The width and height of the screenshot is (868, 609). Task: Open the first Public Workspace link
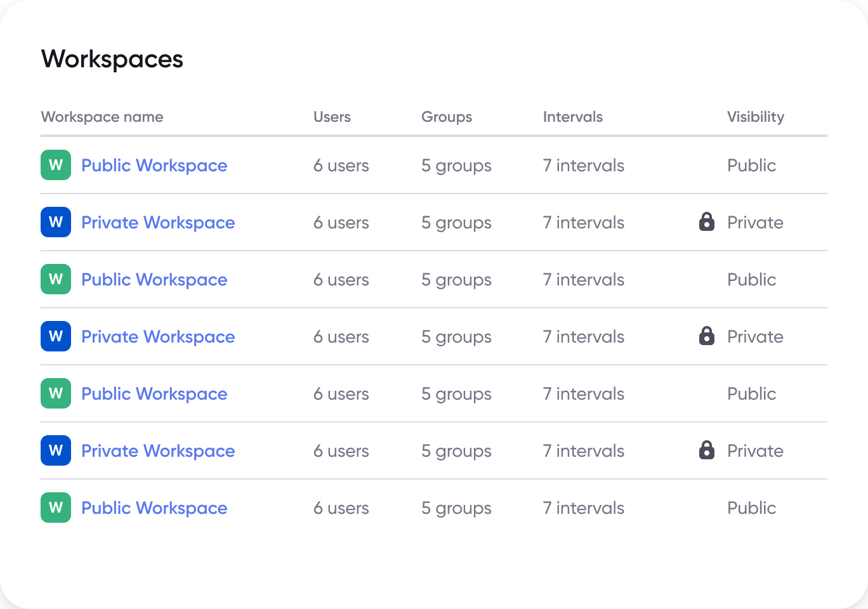pos(154,165)
